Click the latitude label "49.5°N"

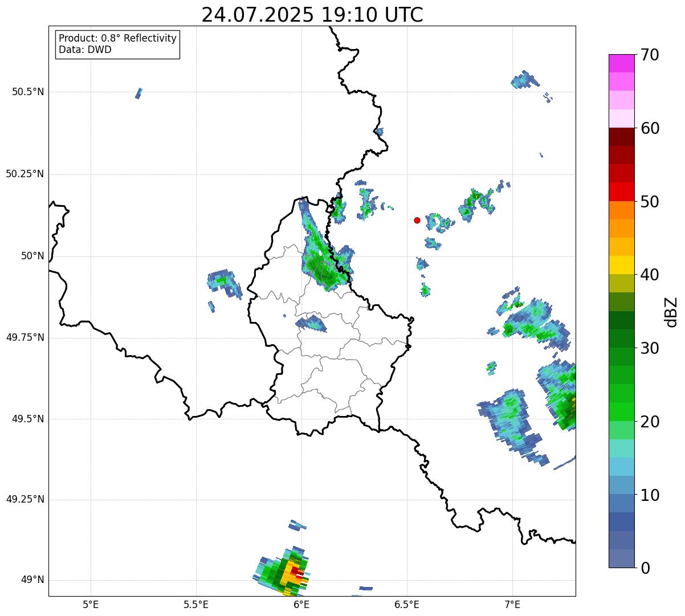pyautogui.click(x=28, y=419)
